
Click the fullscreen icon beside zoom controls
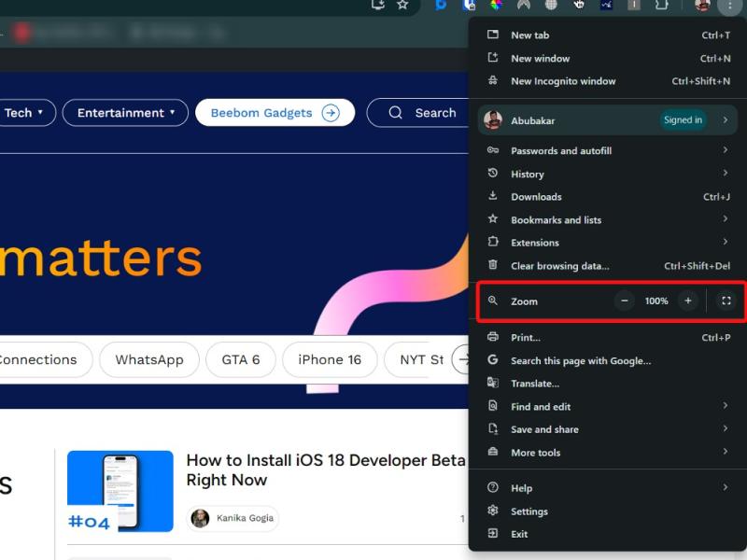(x=726, y=301)
